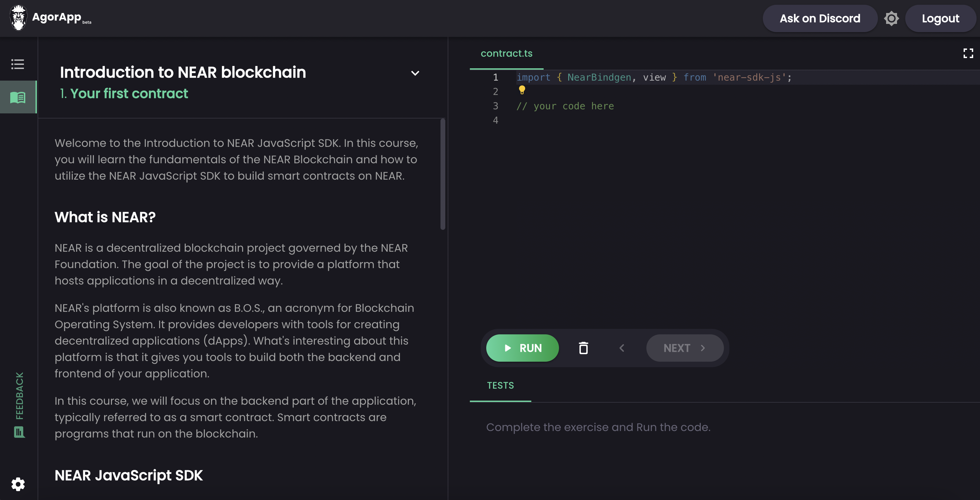This screenshot has height=500, width=980.
Task: Enter fullscreen with the editor expand icon
Action: point(968,53)
